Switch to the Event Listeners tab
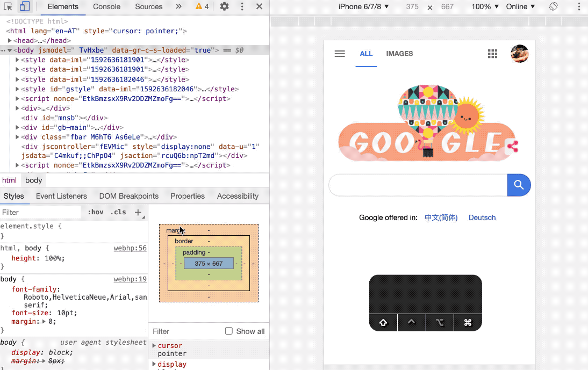This screenshot has width=588, height=370. click(61, 196)
